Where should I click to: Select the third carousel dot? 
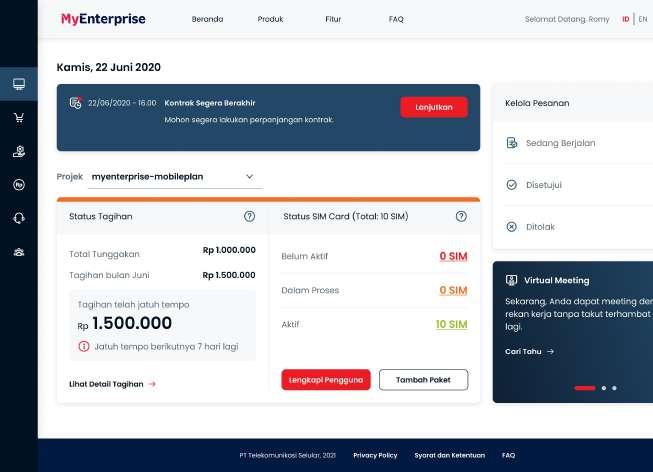pos(614,388)
